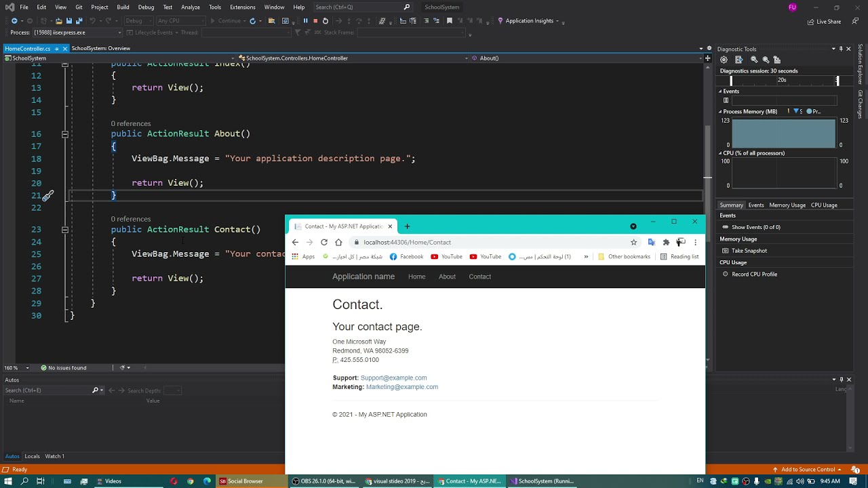Collapse the Process Memory graph section
The image size is (868, 488).
point(721,112)
